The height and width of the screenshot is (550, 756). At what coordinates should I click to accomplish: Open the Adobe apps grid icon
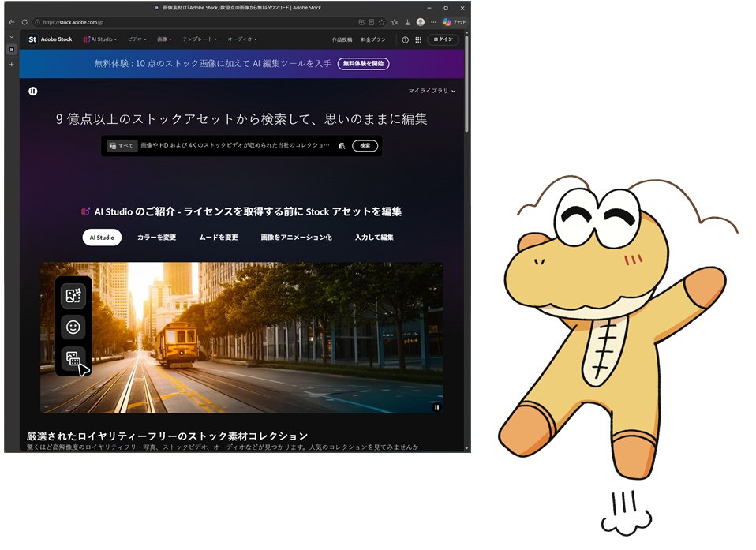coord(418,40)
